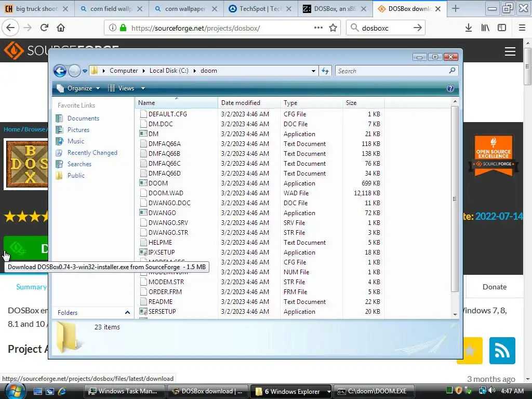Click the SourceForge RSS feed button
532x399 pixels.
click(x=502, y=351)
